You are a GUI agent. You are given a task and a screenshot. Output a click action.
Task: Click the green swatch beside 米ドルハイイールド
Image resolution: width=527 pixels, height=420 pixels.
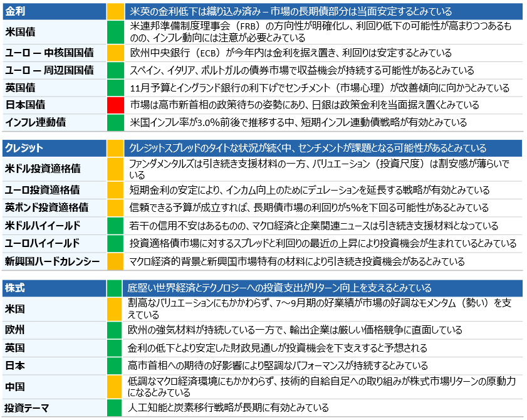[x=116, y=225]
